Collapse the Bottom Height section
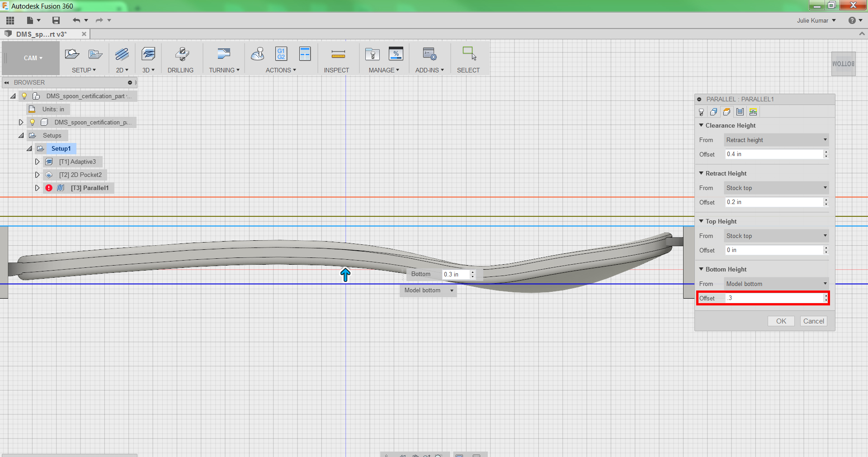The image size is (868, 457). click(701, 269)
